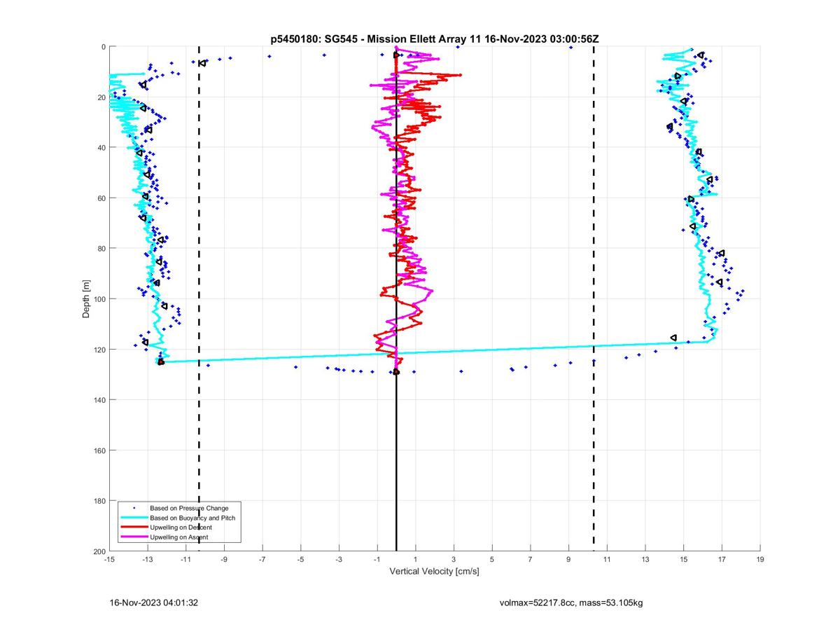Click the x-axis tick label "13"
The width and height of the screenshot is (840, 620).
coord(645,560)
